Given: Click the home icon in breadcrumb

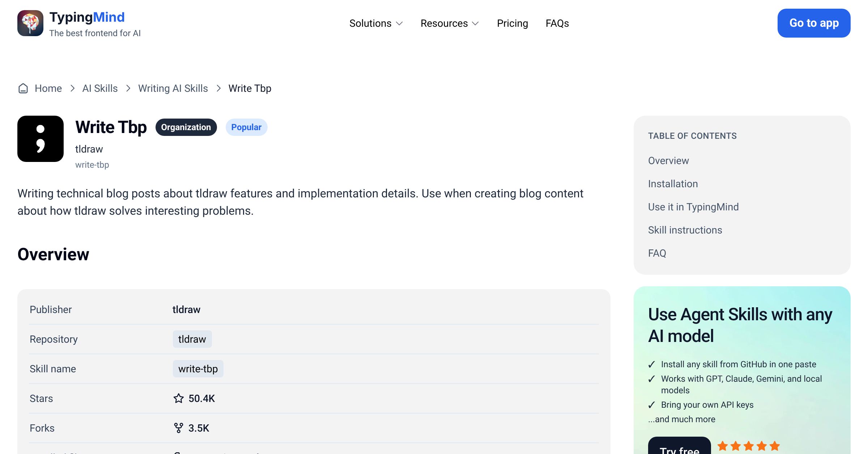Looking at the screenshot, I should [23, 88].
